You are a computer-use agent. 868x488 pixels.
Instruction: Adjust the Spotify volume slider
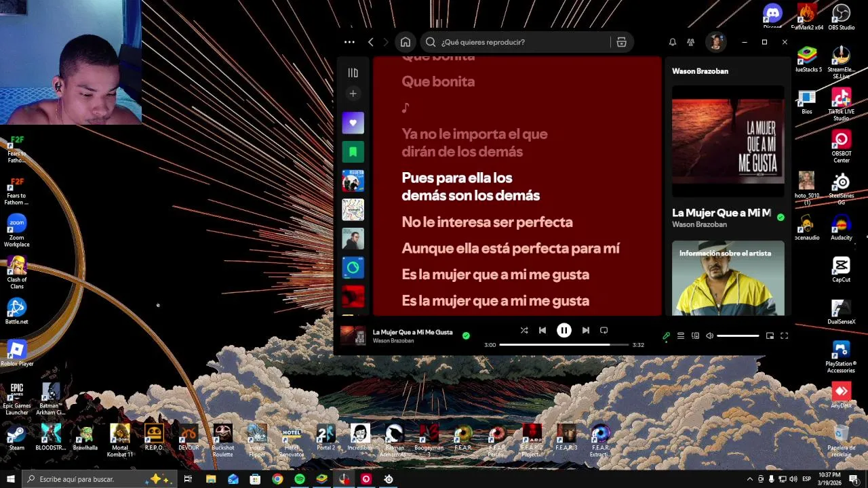coord(738,335)
